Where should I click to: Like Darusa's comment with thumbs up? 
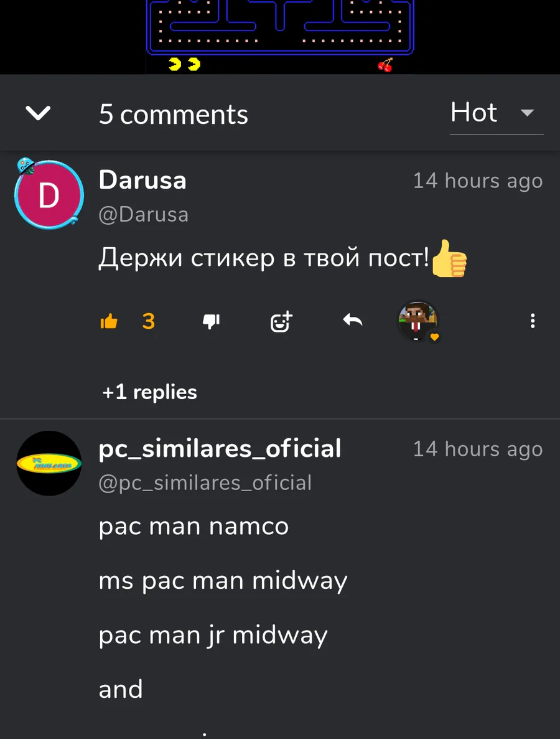pyautogui.click(x=109, y=321)
